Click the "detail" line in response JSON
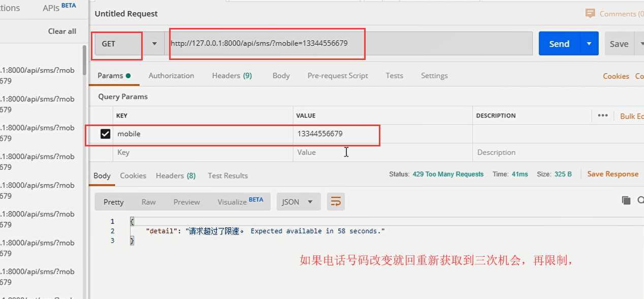The height and width of the screenshot is (299, 644). coord(265,231)
